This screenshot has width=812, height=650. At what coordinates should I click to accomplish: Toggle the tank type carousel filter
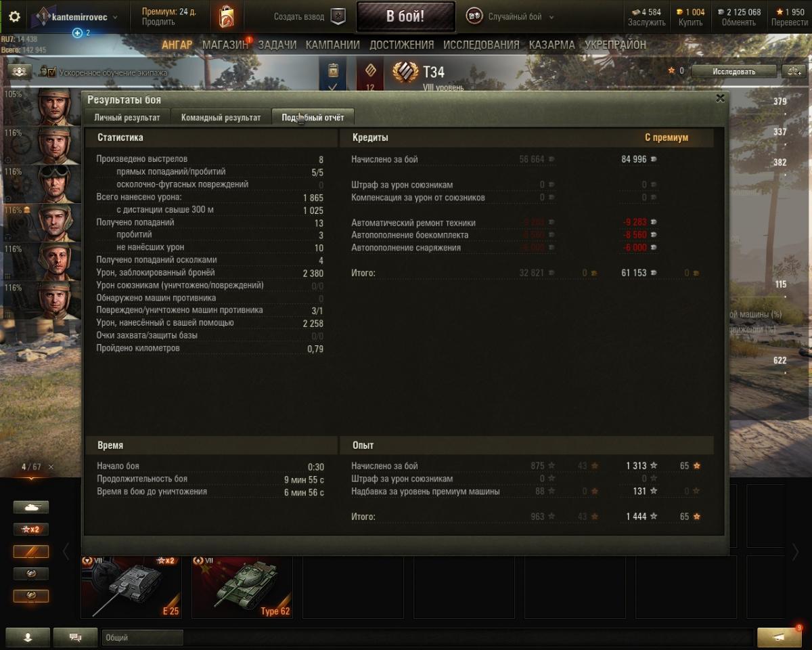31,507
